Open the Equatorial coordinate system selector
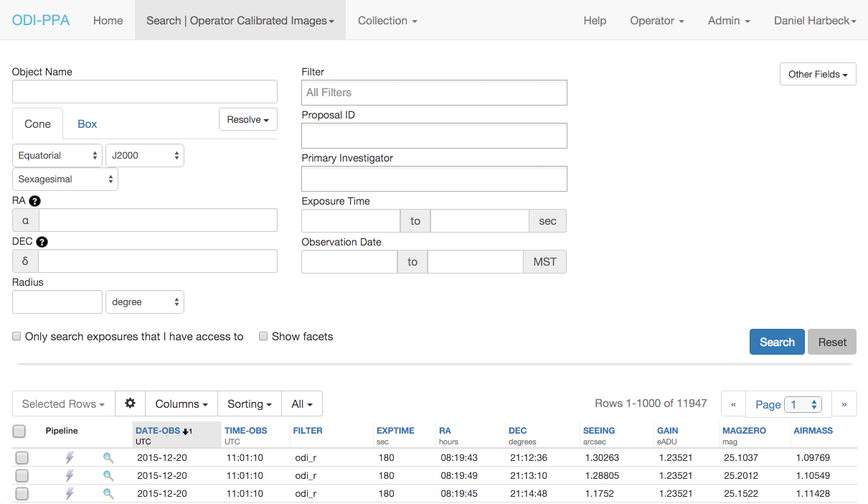The image size is (868, 504). (57, 155)
